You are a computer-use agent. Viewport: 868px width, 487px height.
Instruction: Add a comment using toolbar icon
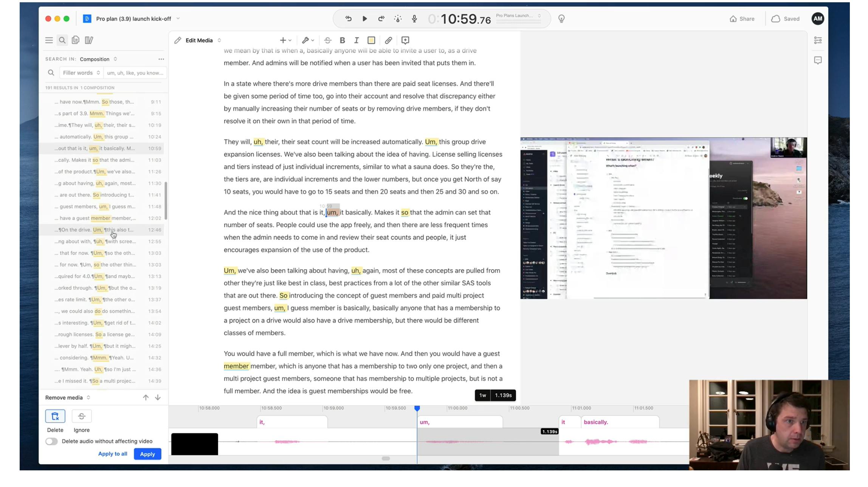[405, 40]
